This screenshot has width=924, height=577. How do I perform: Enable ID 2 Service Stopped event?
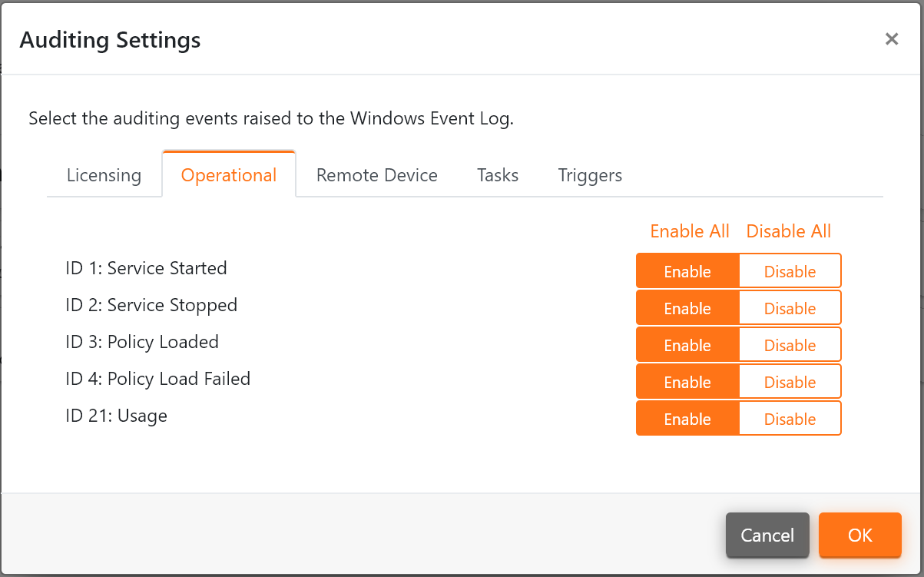point(687,308)
